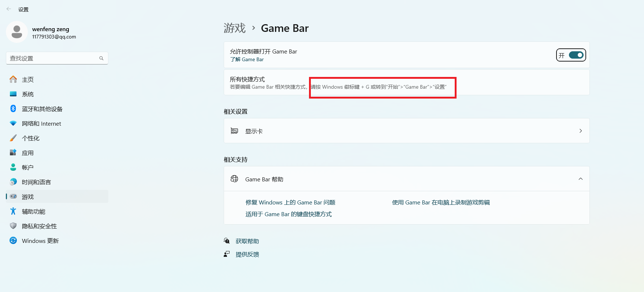Click the 游戏 gamepad icon

tap(14, 196)
